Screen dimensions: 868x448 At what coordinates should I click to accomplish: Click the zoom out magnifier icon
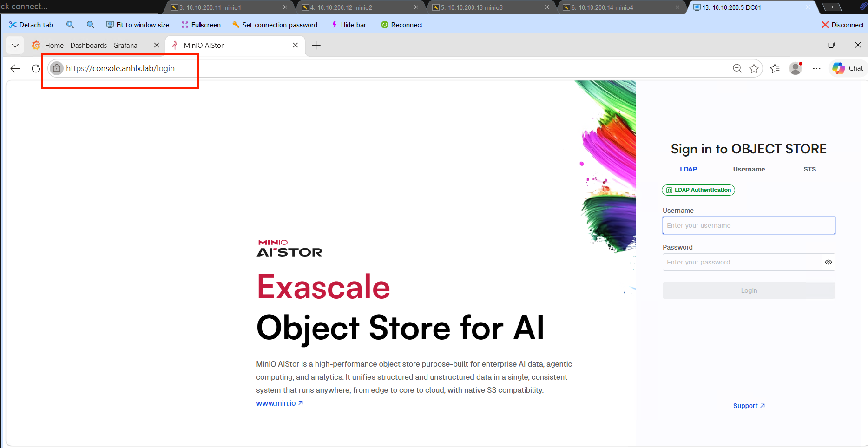[91, 25]
